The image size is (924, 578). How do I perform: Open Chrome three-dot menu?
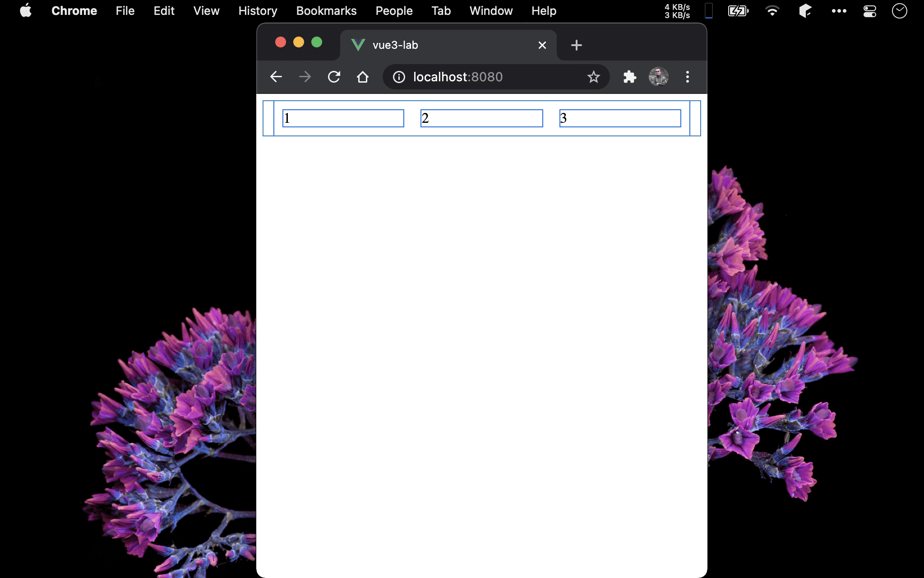click(x=687, y=77)
